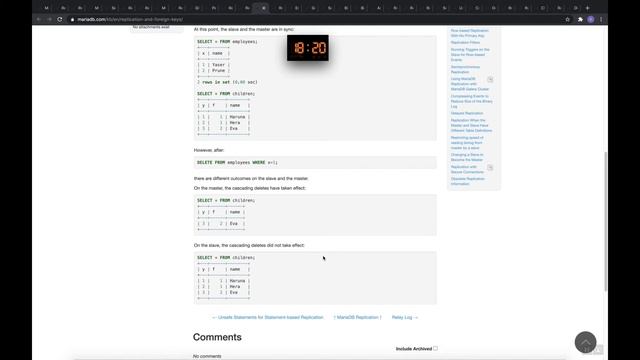Tick the Include Archived checkbox
640x360 pixels.
point(436,349)
